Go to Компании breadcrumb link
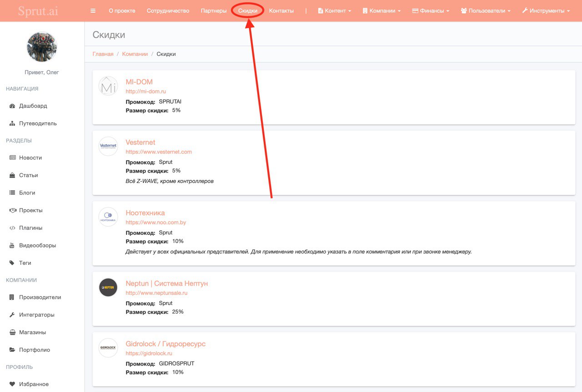Viewport: 582px width, 392px height. [135, 54]
